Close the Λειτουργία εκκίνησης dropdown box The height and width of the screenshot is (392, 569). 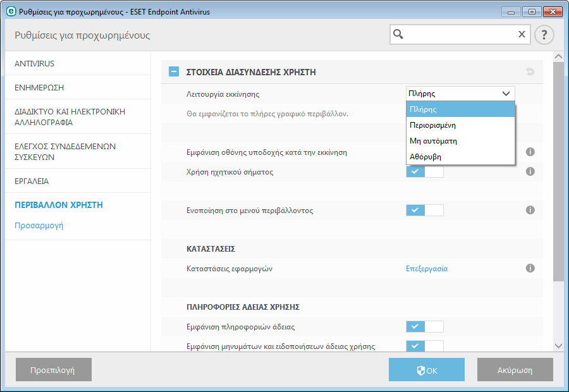pyautogui.click(x=460, y=94)
